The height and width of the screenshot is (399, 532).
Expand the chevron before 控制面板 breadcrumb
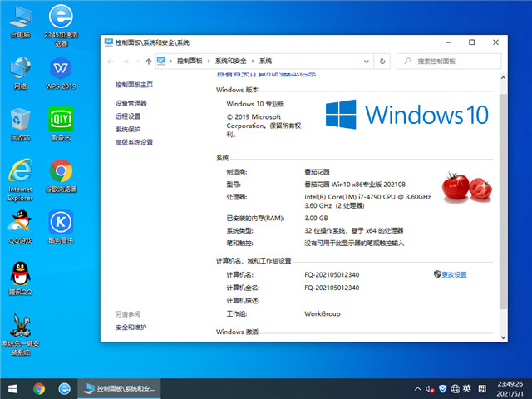coord(170,62)
